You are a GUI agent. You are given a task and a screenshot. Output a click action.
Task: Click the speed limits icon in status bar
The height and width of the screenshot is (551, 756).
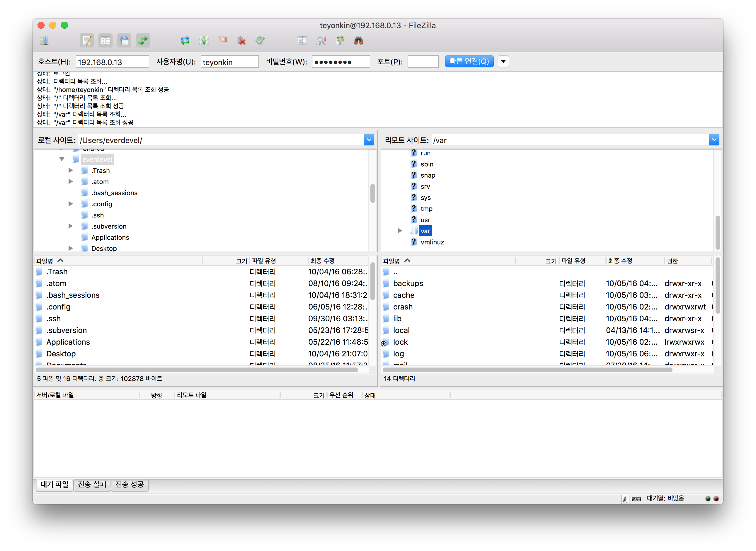point(636,499)
